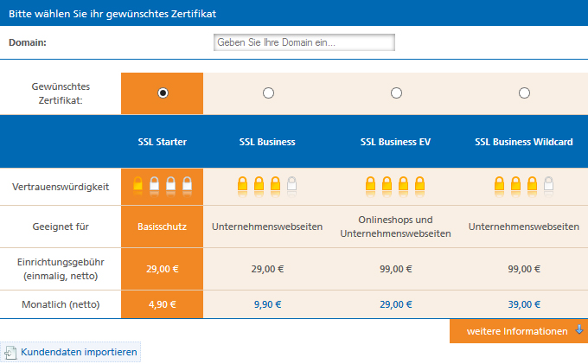Select the SSL Starter certificate radio button

(163, 93)
